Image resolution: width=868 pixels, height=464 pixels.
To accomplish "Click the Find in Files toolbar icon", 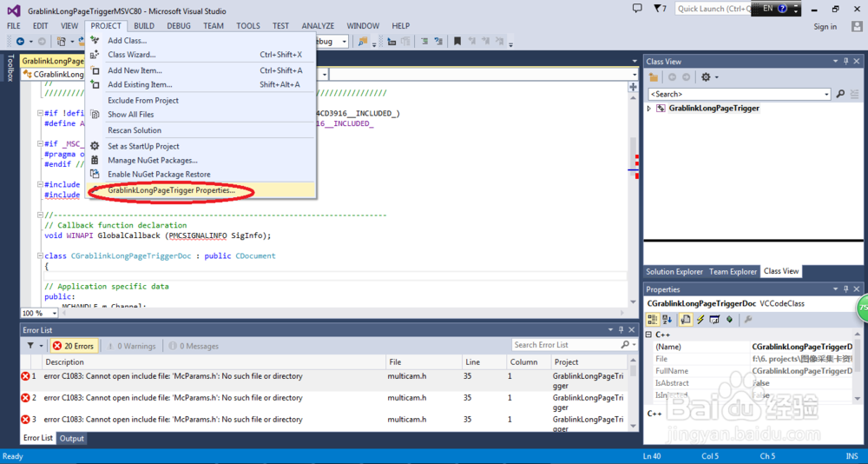I will click(363, 42).
